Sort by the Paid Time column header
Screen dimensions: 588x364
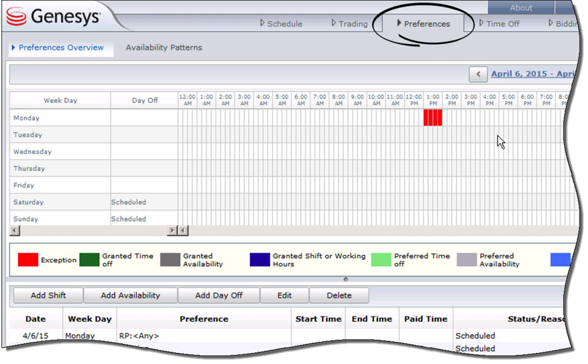(426, 319)
